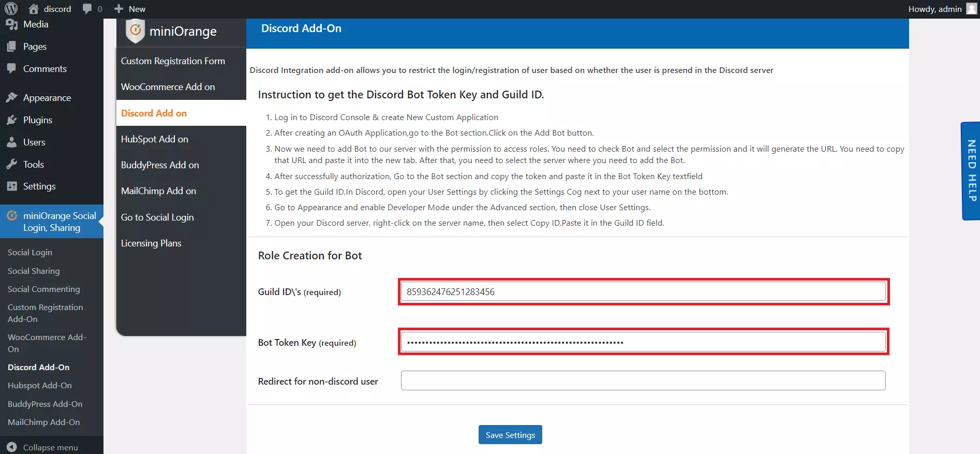980x454 pixels.
Task: Focus the Guild ID input field
Action: 643,291
